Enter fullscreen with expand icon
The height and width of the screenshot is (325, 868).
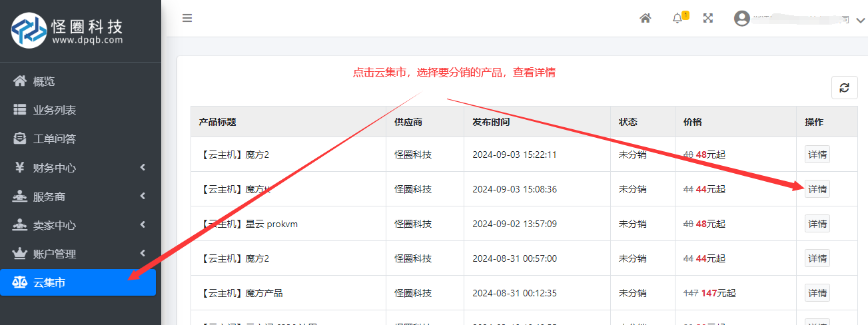tap(708, 18)
